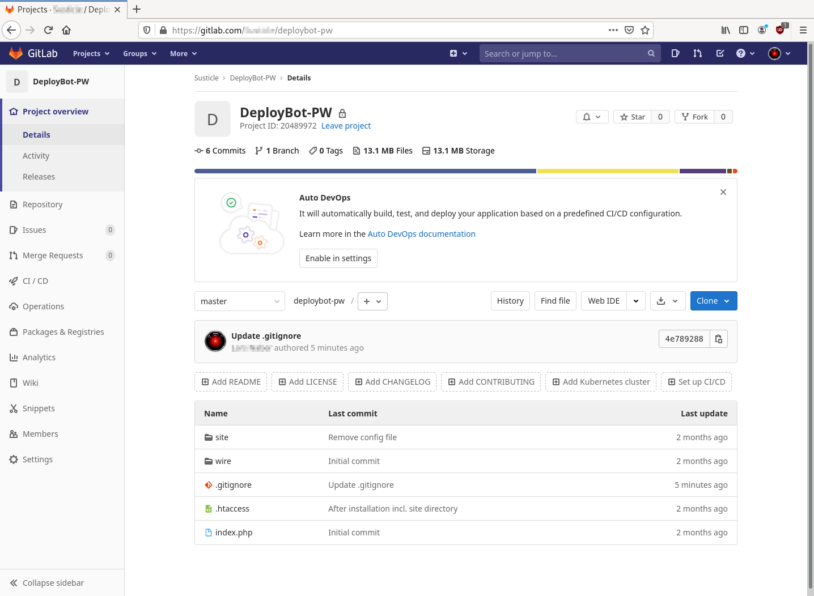Open the To-Do list icon in navbar
This screenshot has height=596, width=814.
720,53
